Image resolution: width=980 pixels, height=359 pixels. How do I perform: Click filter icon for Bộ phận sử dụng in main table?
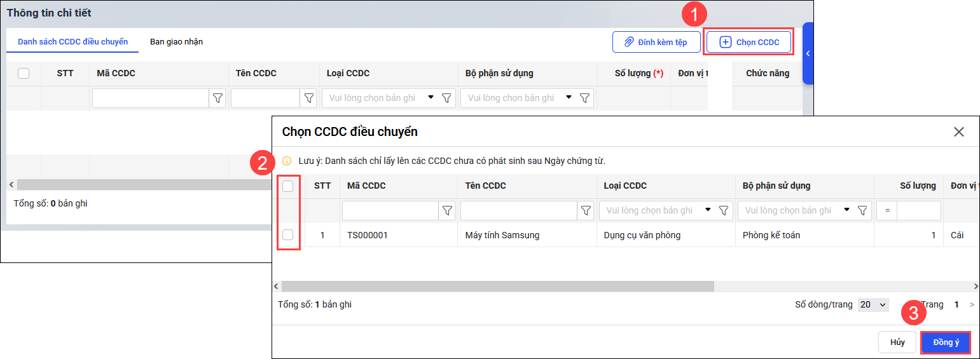coord(584,98)
